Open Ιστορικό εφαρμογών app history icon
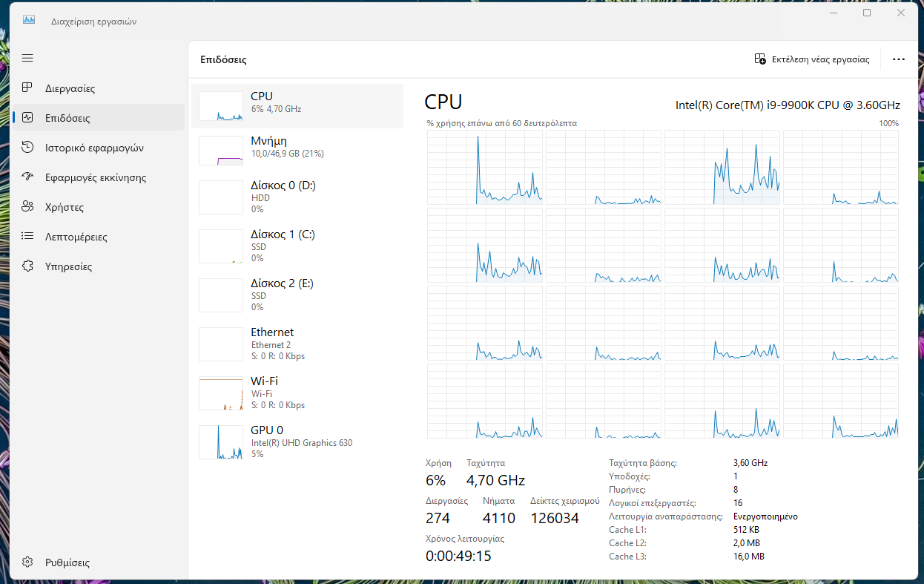Screen dimensions: 924x584 (x=27, y=148)
